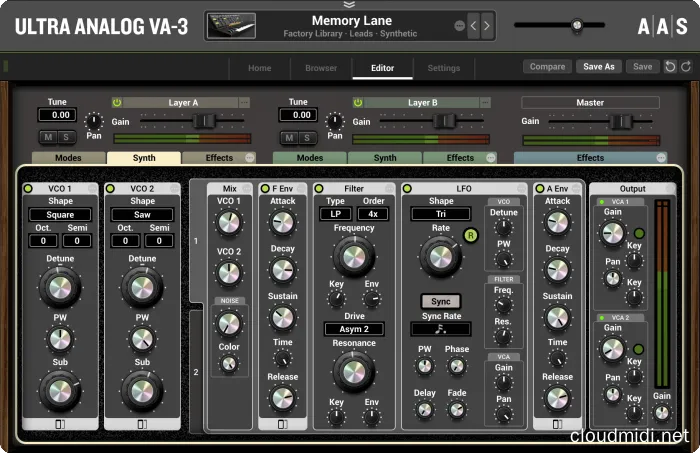Click the Layer A Gain slider handle
The height and width of the screenshot is (453, 700).
tap(204, 121)
